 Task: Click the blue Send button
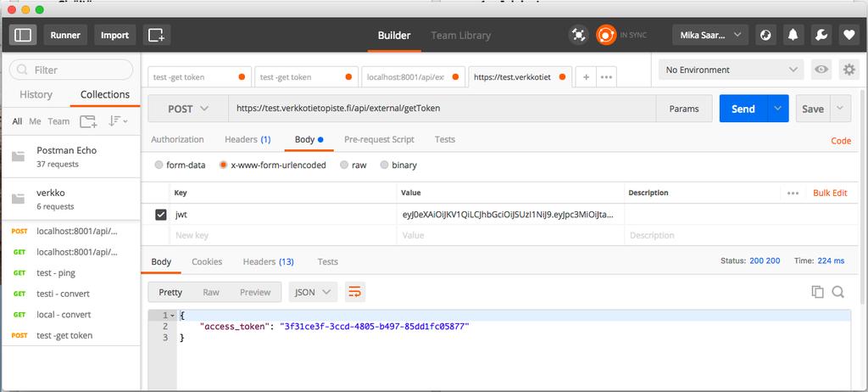pyautogui.click(x=743, y=109)
